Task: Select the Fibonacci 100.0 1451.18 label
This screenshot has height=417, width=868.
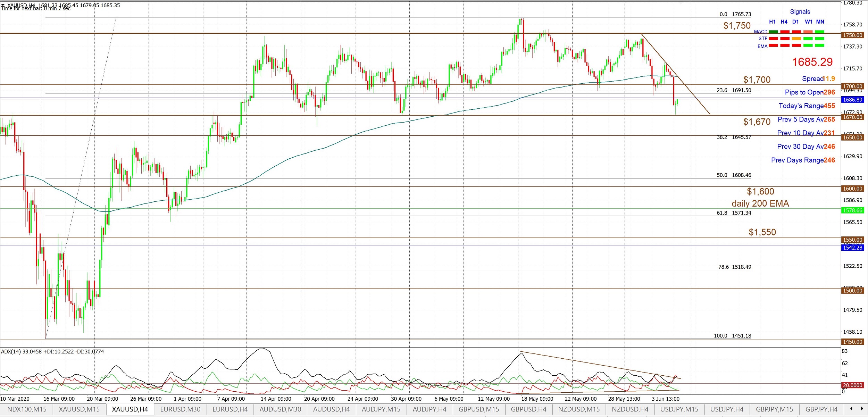Action: tap(733, 336)
